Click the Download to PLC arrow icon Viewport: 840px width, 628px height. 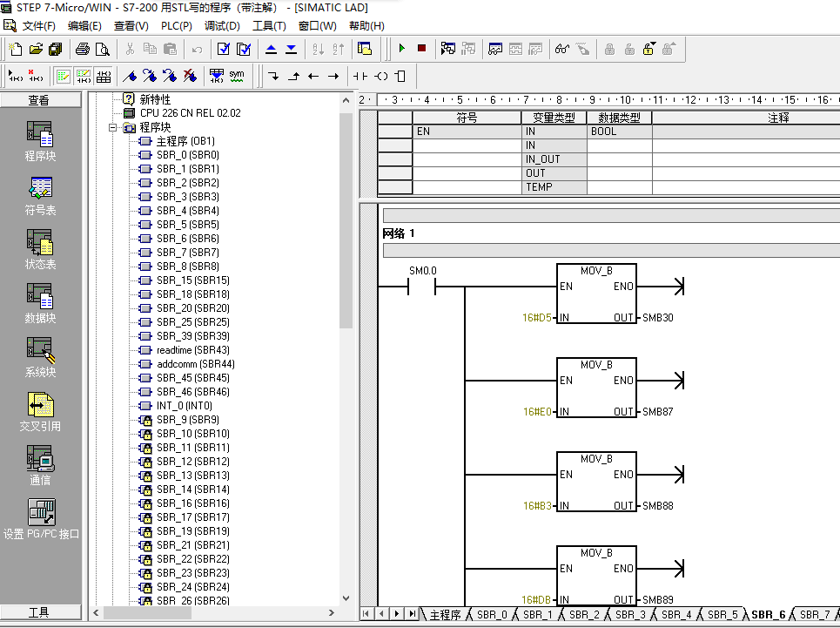(x=291, y=49)
